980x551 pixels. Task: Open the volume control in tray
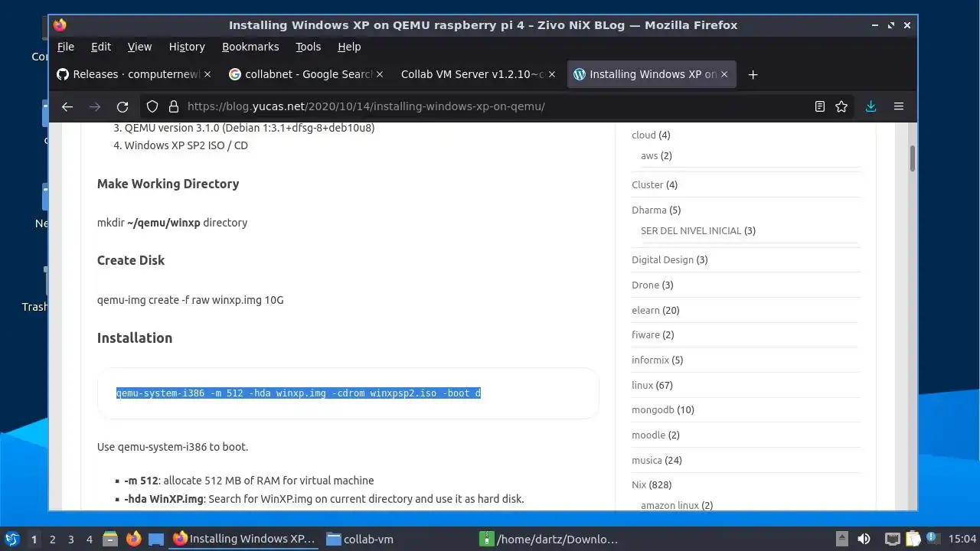pyautogui.click(x=864, y=539)
